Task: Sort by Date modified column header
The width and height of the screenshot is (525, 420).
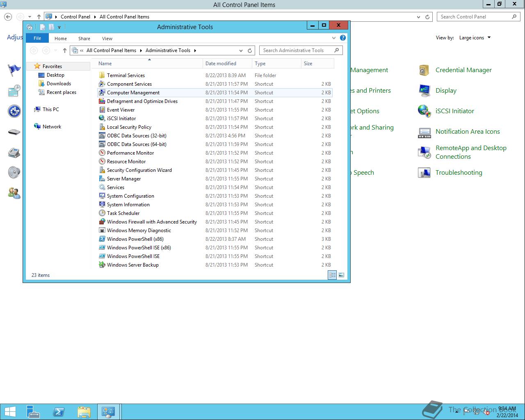Action: coord(227,64)
